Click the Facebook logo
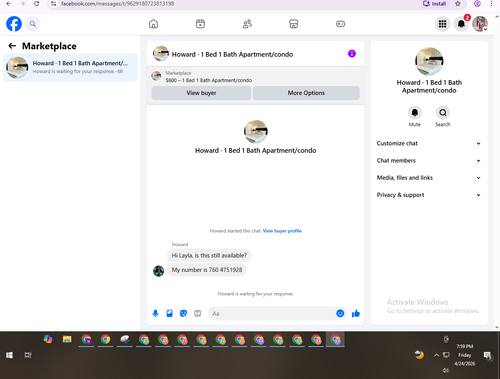The image size is (500, 379). click(14, 24)
